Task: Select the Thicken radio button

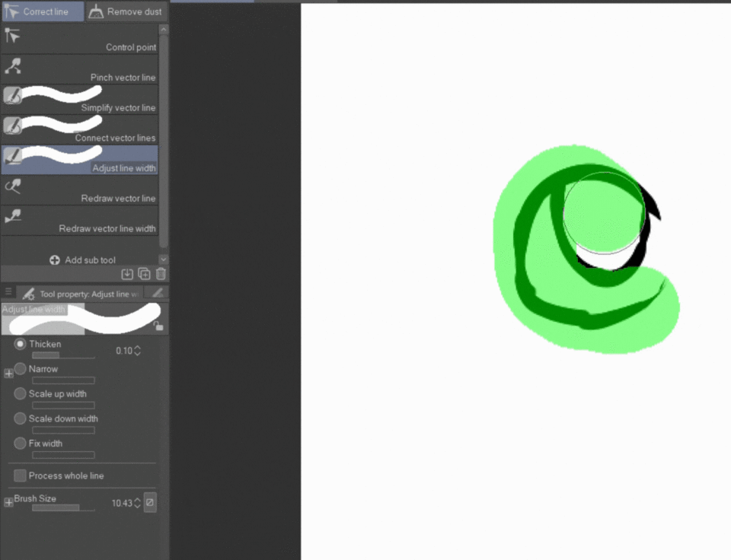Action: click(20, 344)
